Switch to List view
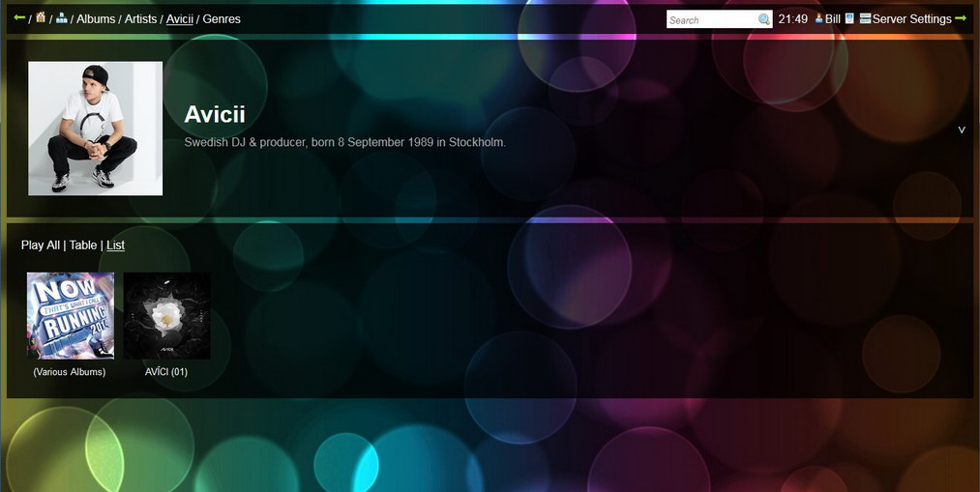The height and width of the screenshot is (492, 980). coord(116,246)
